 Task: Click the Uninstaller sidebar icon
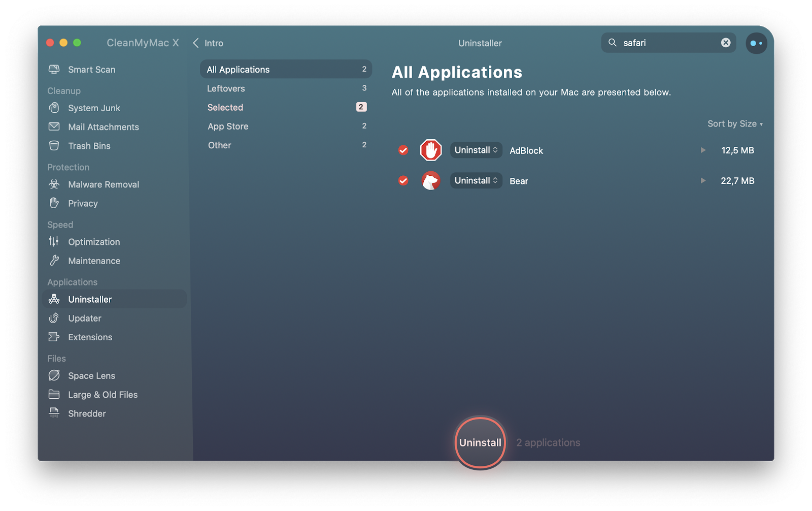[x=54, y=299]
